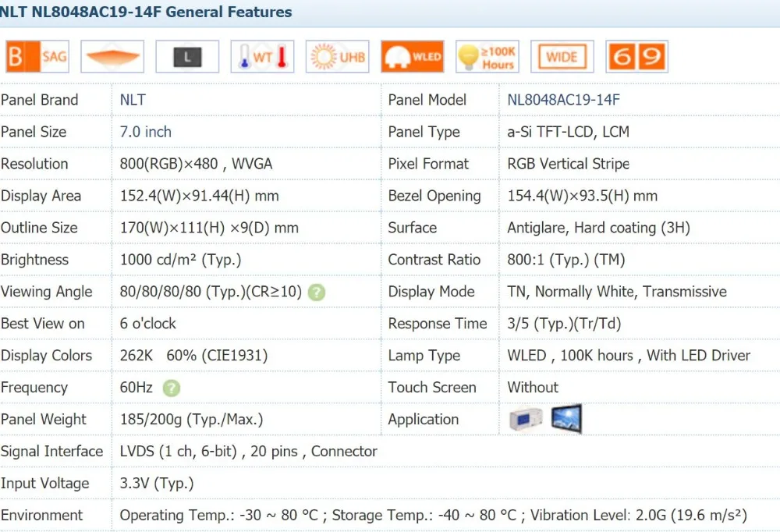Image resolution: width=780 pixels, height=532 pixels.
Task: Select the '800:1 (Typ.) (TM)' contrast ratio value
Action: click(x=565, y=260)
